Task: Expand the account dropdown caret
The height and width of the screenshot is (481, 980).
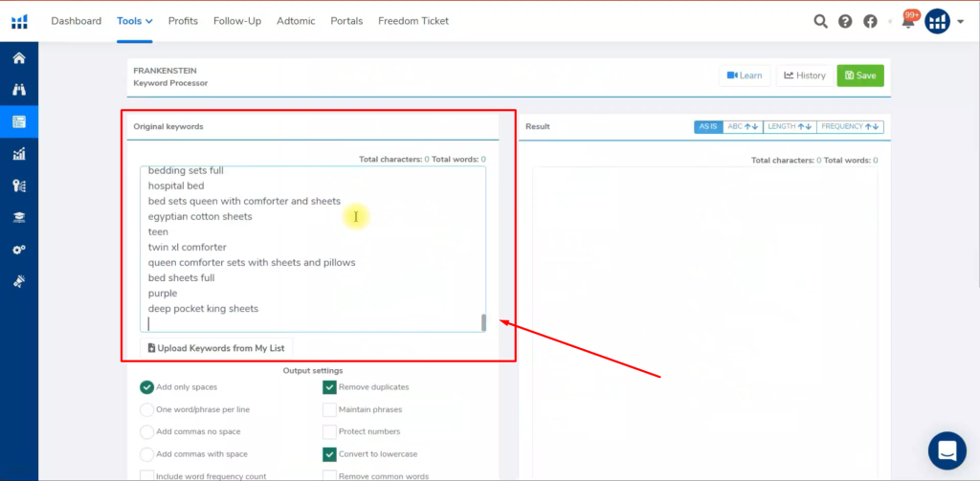Action: (960, 22)
